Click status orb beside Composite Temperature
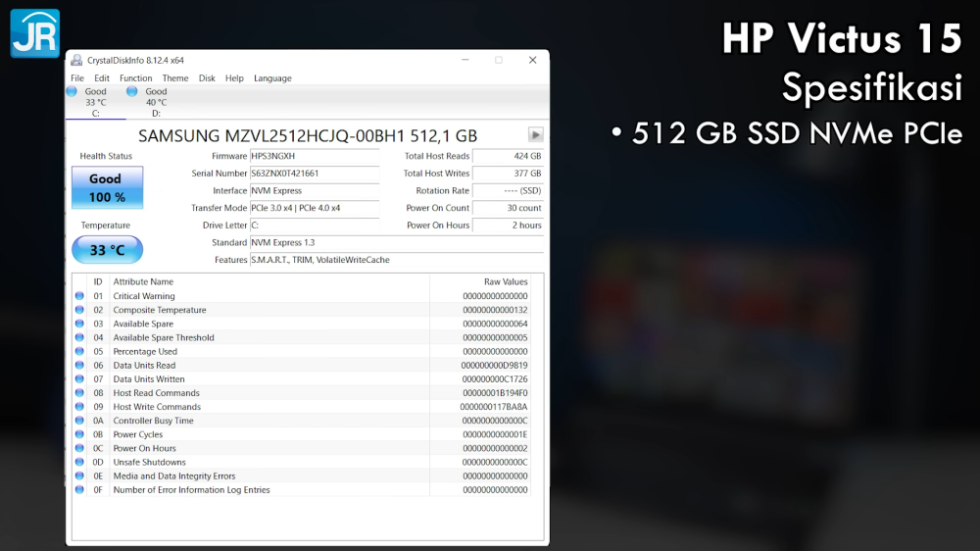The width and height of the screenshot is (980, 551). 79,310
